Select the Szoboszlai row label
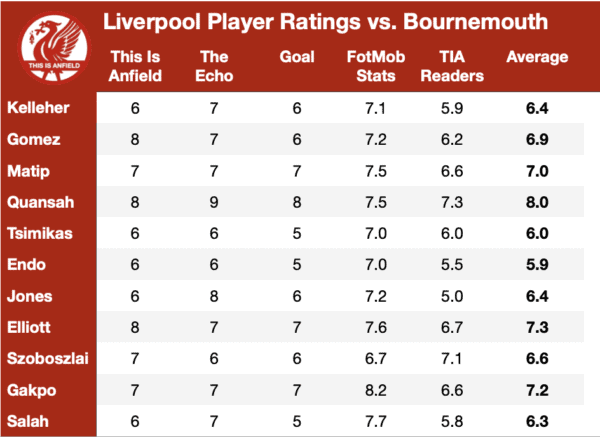The height and width of the screenshot is (437, 600). [48, 358]
